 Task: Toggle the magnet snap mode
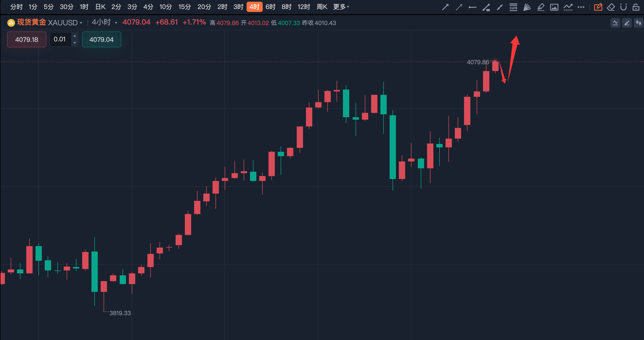(623, 7)
